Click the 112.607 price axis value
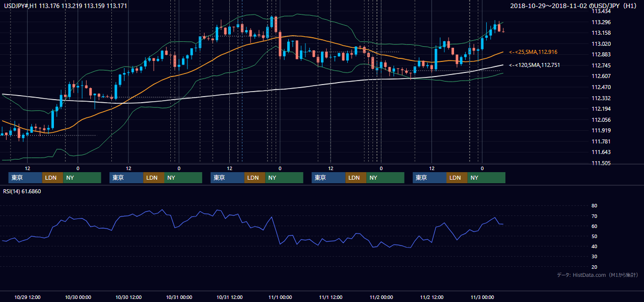Viewport: 644px width, 302px height. pyautogui.click(x=601, y=76)
